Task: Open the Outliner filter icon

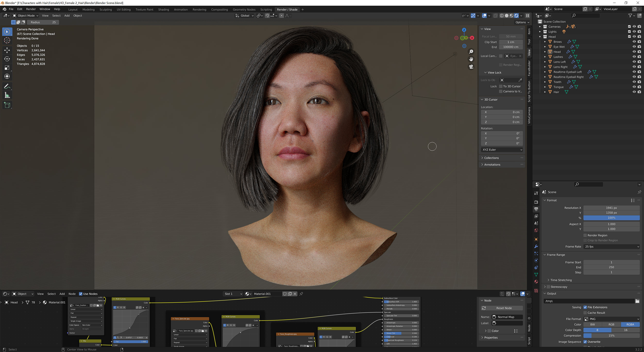Action: pyautogui.click(x=631, y=15)
